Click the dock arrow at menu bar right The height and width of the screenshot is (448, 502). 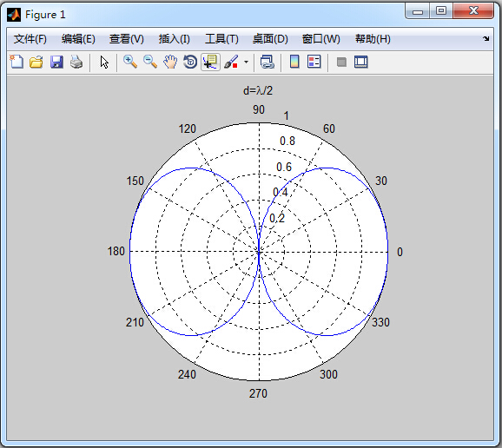point(486,39)
